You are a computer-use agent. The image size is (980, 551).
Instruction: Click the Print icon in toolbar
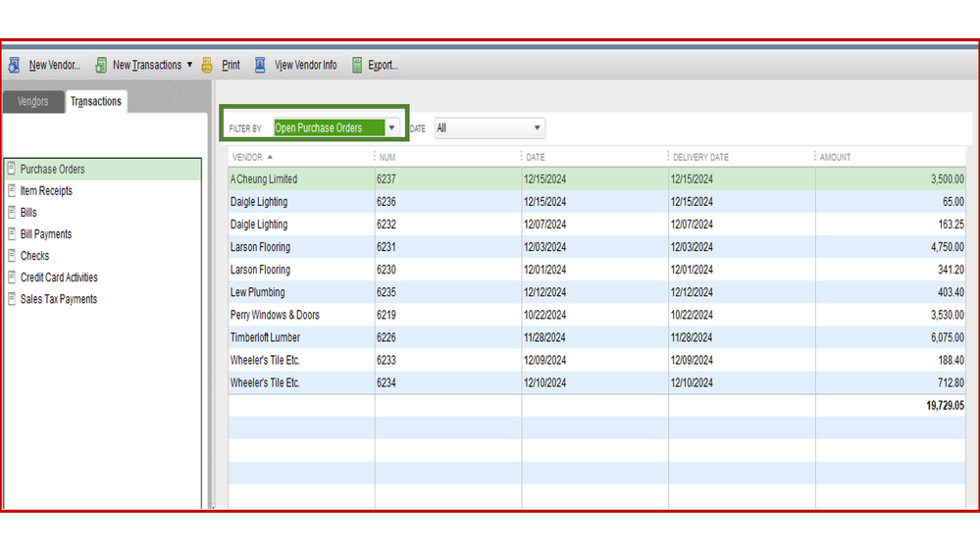point(207,66)
